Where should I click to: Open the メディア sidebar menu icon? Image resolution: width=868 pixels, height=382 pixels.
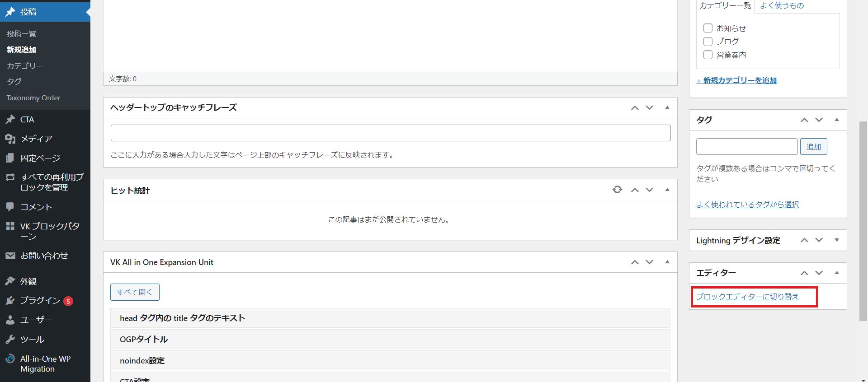pyautogui.click(x=10, y=139)
